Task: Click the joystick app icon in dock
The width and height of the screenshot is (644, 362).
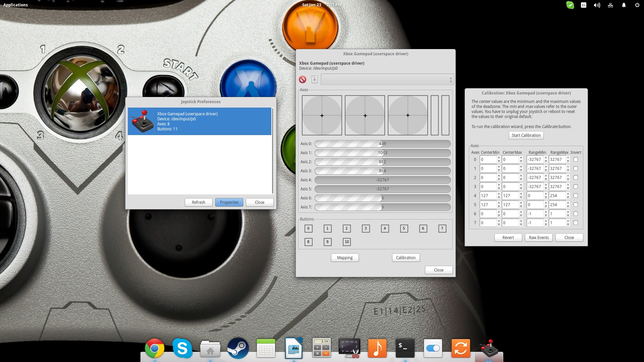Action: point(489,348)
